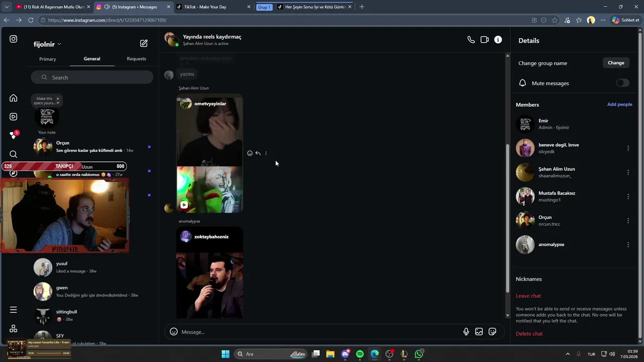Viewport: 644px width, 362px height.
Task: Switch to TikTok - Make Your Day tab
Action: pyautogui.click(x=214, y=7)
